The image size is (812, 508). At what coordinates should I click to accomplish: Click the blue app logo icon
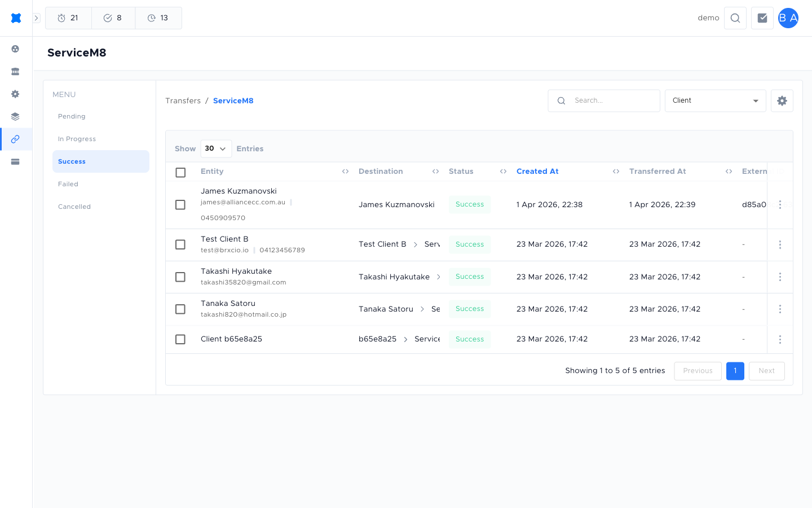coord(16,18)
